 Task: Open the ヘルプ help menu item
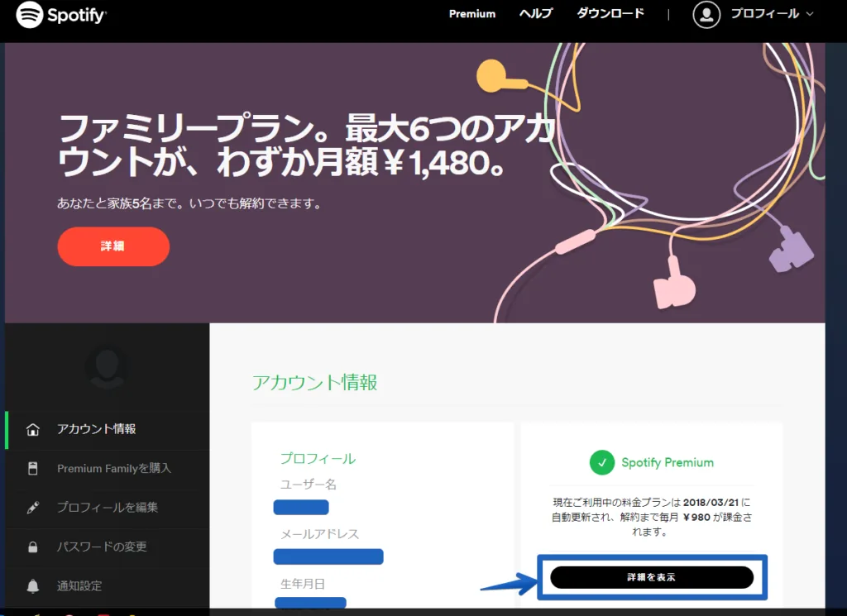coord(536,13)
